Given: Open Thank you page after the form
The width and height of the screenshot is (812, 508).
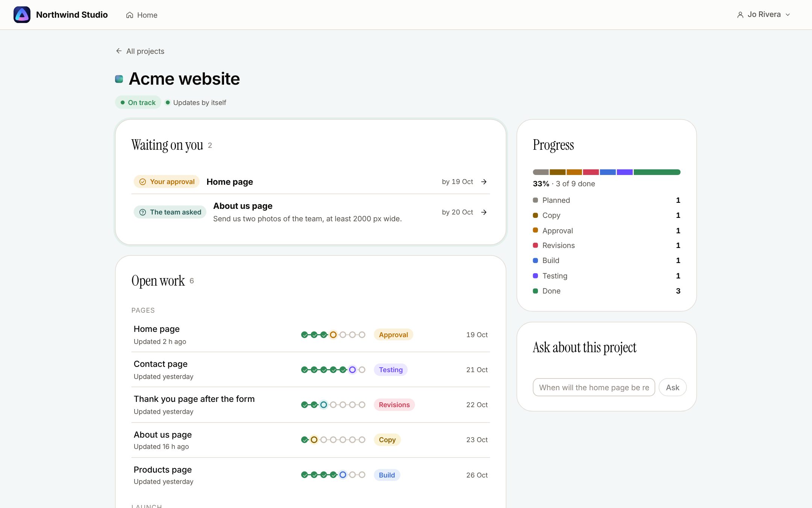Looking at the screenshot, I should [x=311, y=405].
